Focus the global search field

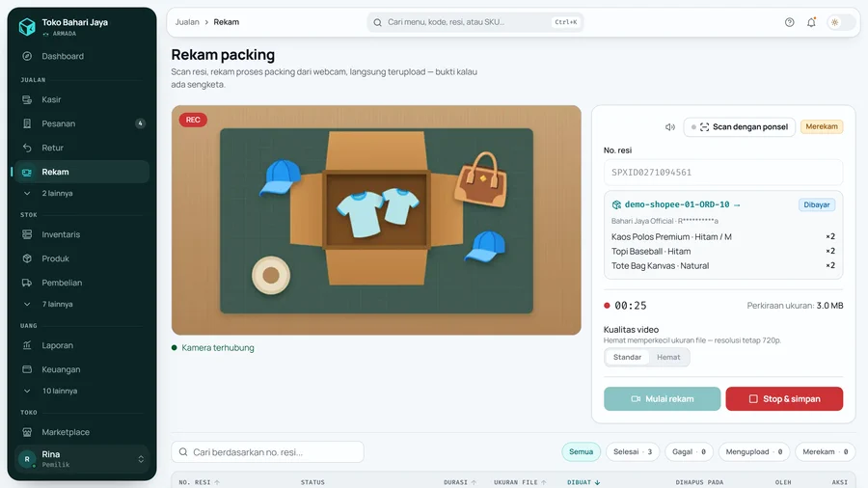[x=475, y=22]
